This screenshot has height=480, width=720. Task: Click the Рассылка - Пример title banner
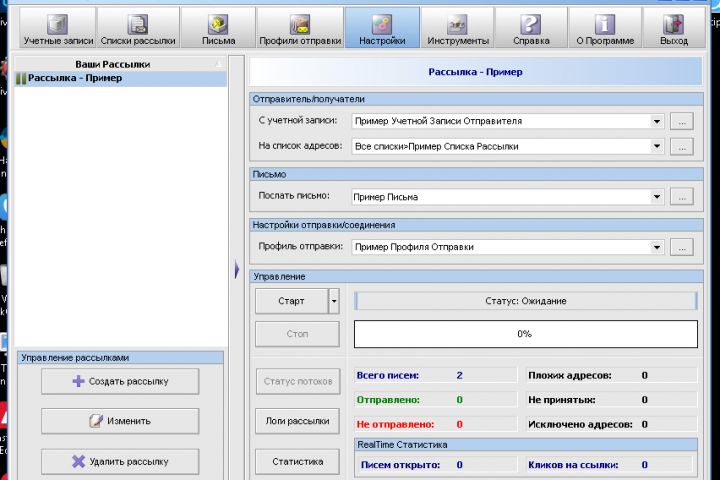[x=475, y=72]
